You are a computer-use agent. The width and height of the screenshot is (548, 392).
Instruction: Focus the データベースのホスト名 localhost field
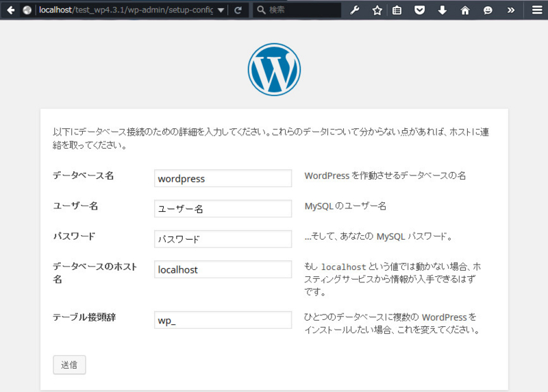pos(223,269)
